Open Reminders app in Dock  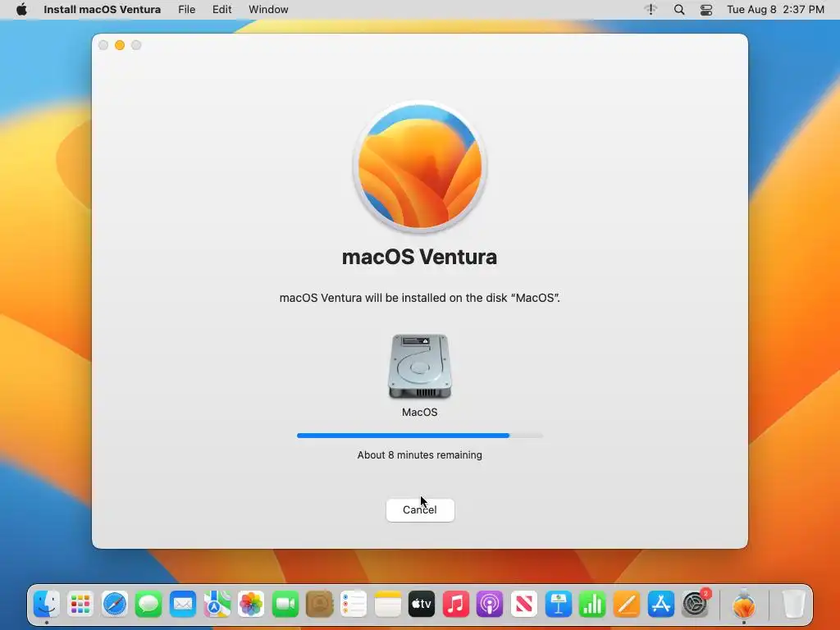click(x=354, y=605)
